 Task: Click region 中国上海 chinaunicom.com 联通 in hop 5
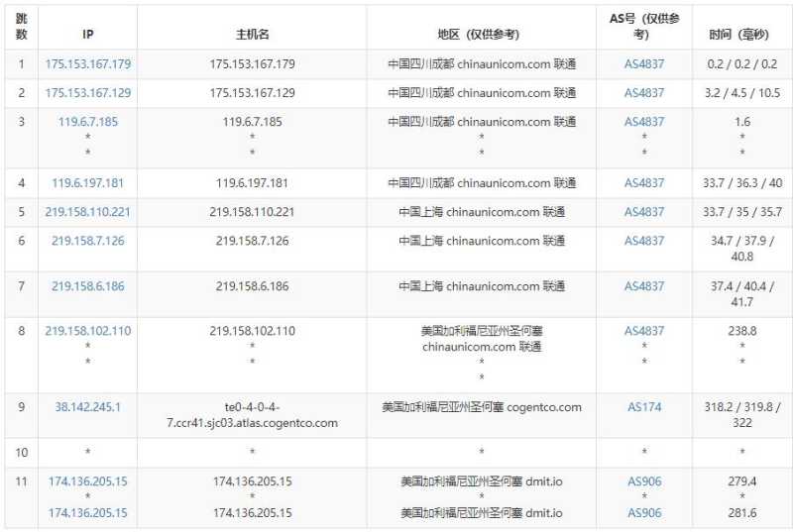point(482,212)
